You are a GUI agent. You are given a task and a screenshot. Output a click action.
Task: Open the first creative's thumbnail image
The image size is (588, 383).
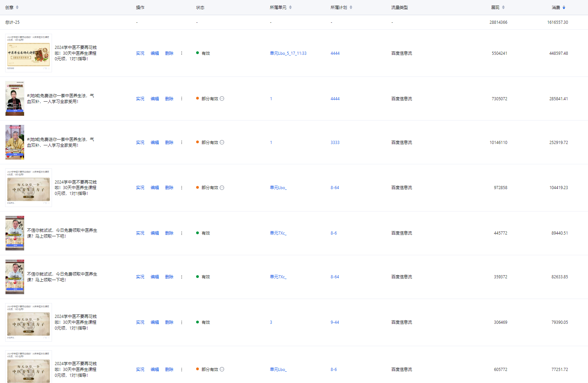coord(29,53)
